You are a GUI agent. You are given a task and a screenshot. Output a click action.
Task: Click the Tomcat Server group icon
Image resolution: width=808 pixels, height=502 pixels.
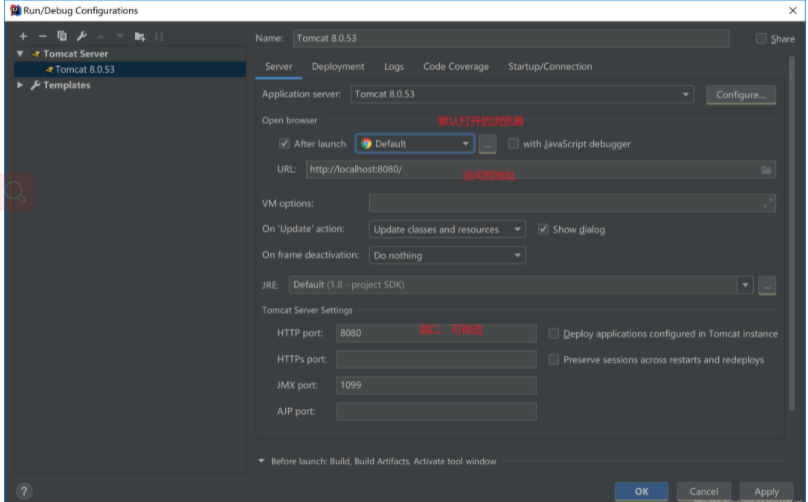point(36,54)
